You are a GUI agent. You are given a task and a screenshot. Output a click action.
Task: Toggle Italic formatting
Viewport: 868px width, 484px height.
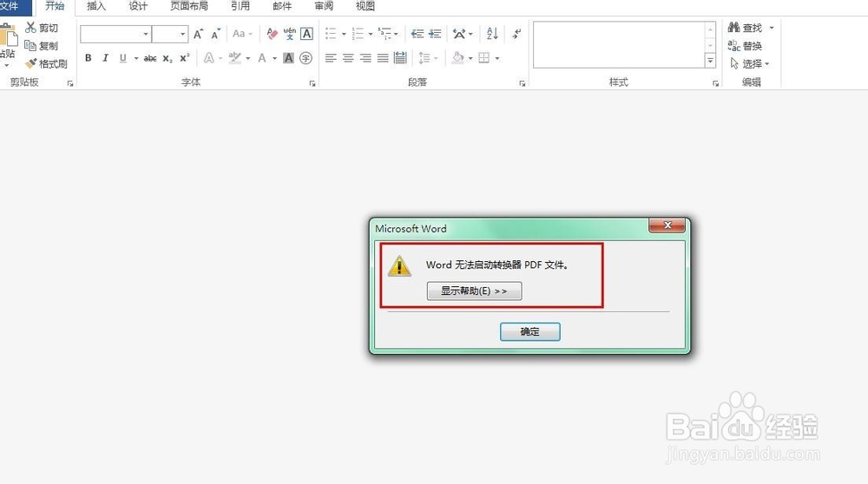click(105, 58)
